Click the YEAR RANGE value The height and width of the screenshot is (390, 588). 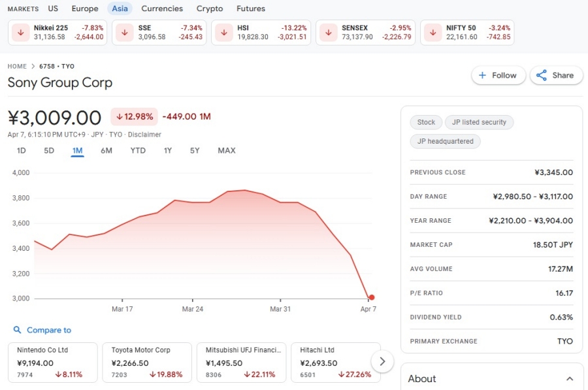point(531,221)
